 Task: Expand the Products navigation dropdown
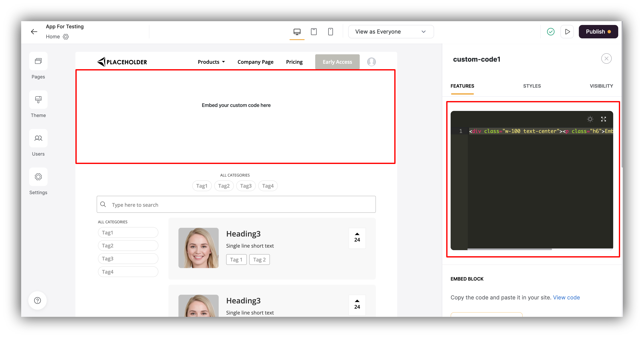pyautogui.click(x=211, y=62)
